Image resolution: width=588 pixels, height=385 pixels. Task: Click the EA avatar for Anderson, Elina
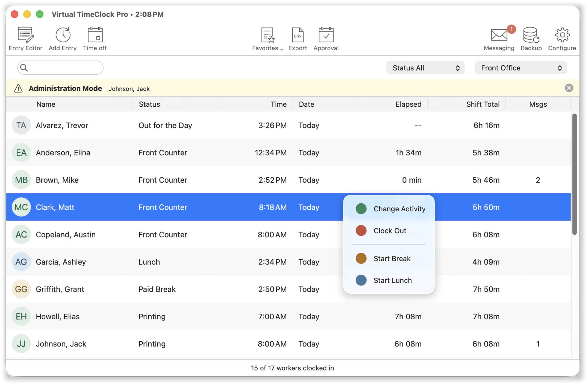[21, 153]
